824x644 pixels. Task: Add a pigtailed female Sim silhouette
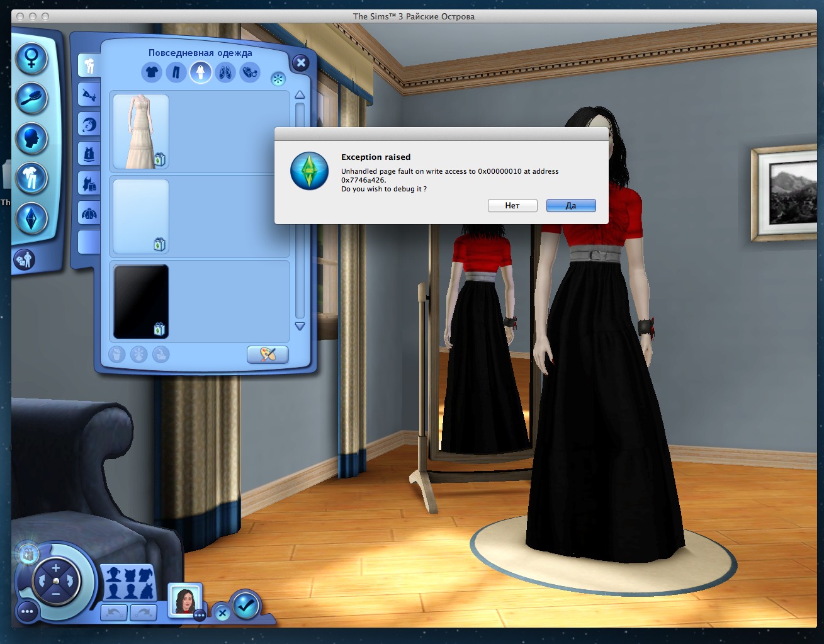click(115, 575)
